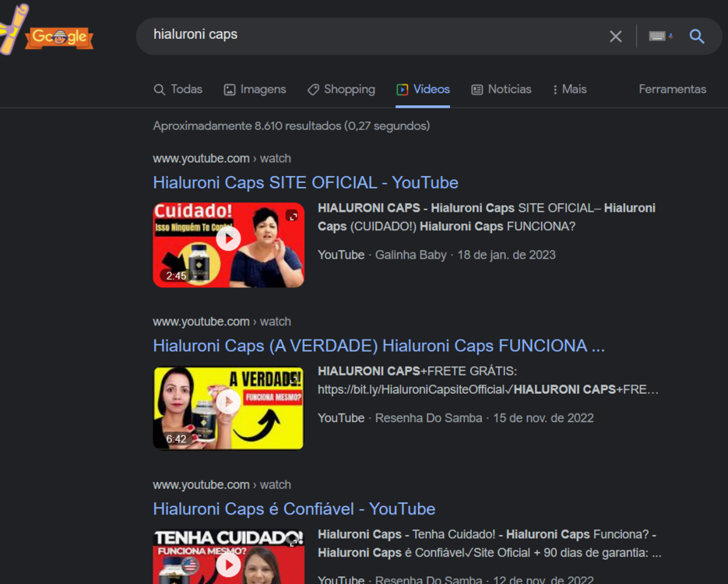
Task: Click the snippet mentioning 90 dias de garantia
Action: [x=490, y=544]
